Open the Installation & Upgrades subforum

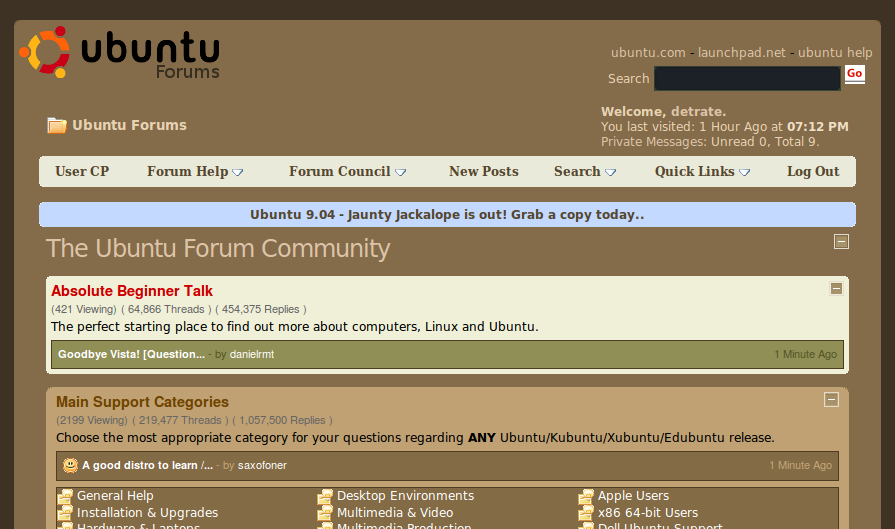(x=147, y=512)
